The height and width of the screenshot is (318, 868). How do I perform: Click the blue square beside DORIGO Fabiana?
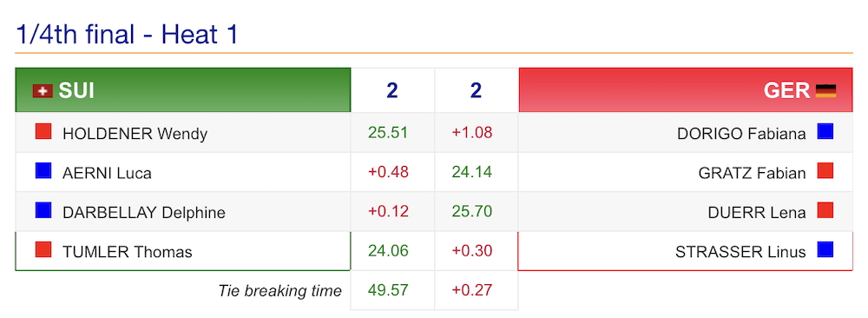[x=825, y=132]
